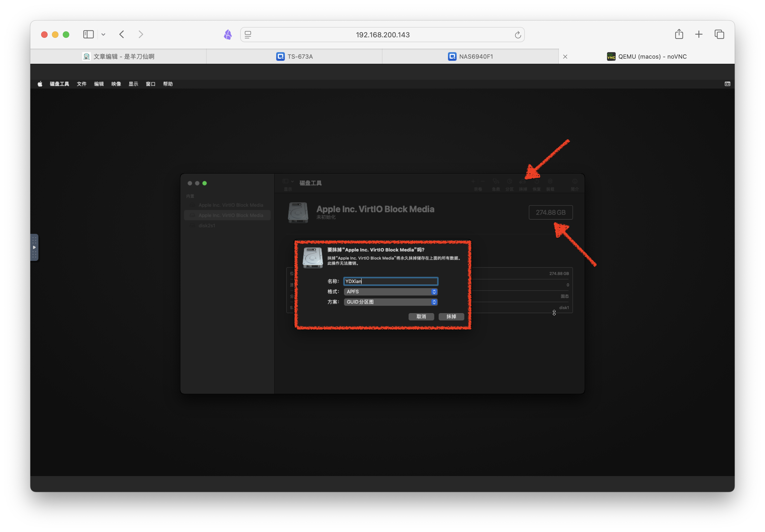This screenshot has width=765, height=532.
Task: Open the 方案 GUID分区图 scheme dropdown
Action: [391, 302]
